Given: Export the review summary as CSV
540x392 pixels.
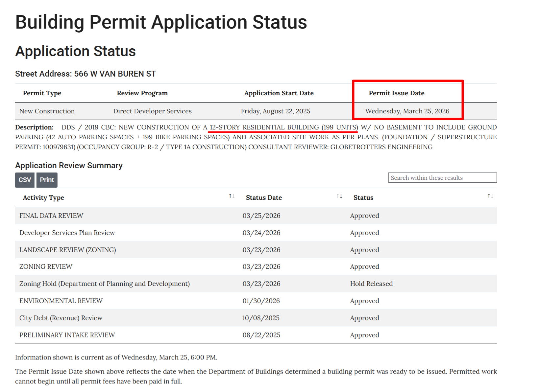Looking at the screenshot, I should (x=24, y=180).
